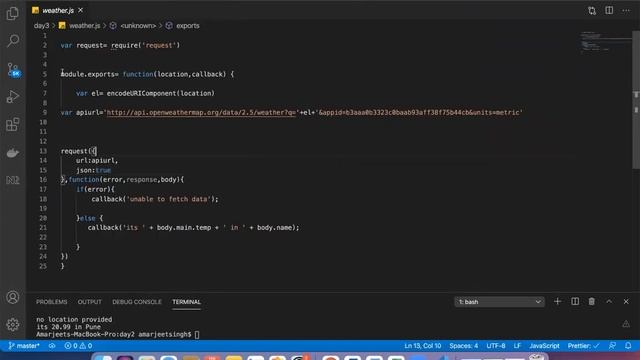Click the sync changes icon in status bar
The height and width of the screenshot is (360, 640).
[52, 346]
